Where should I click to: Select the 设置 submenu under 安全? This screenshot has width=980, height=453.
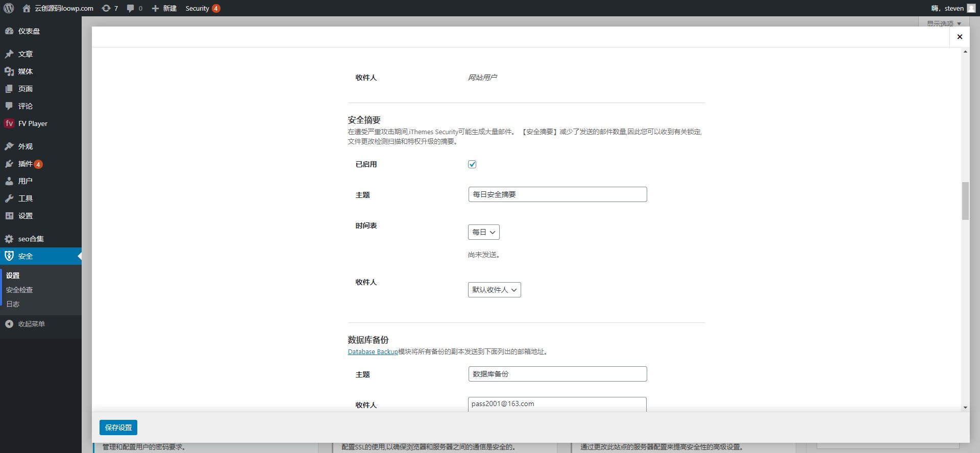13,275
